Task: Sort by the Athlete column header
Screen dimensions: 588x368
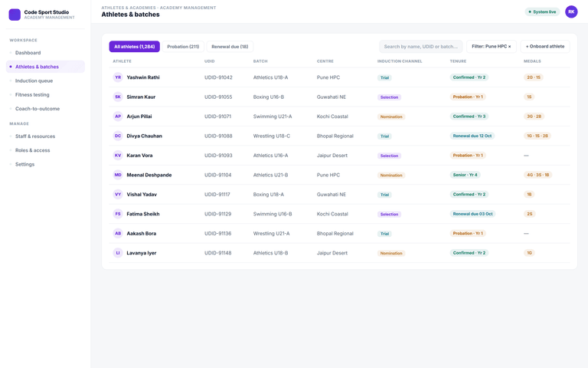Action: (122, 61)
